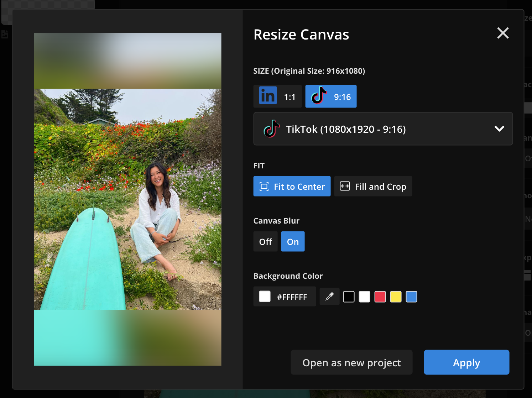Apply the canvas resize
The height and width of the screenshot is (398, 532).
point(466,362)
